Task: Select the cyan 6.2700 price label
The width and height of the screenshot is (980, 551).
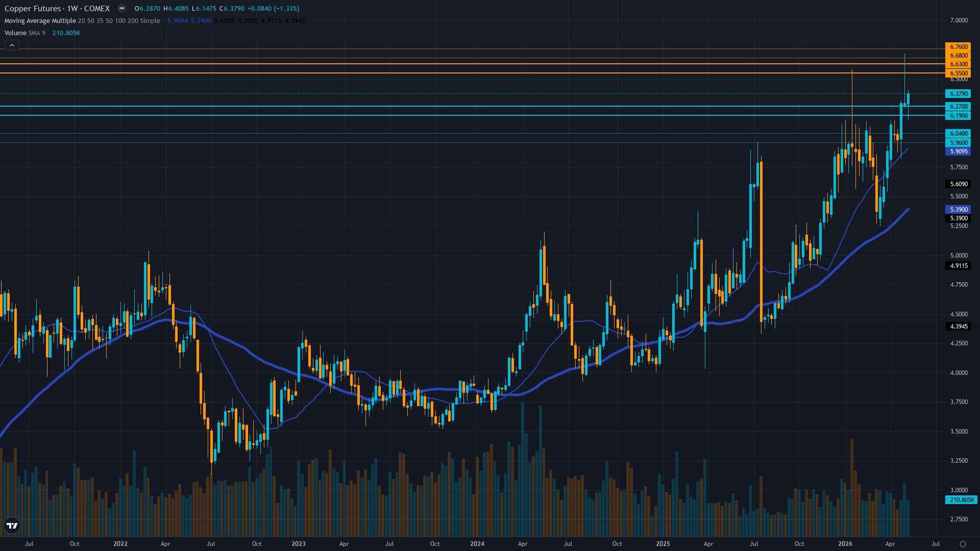Action: coord(958,107)
